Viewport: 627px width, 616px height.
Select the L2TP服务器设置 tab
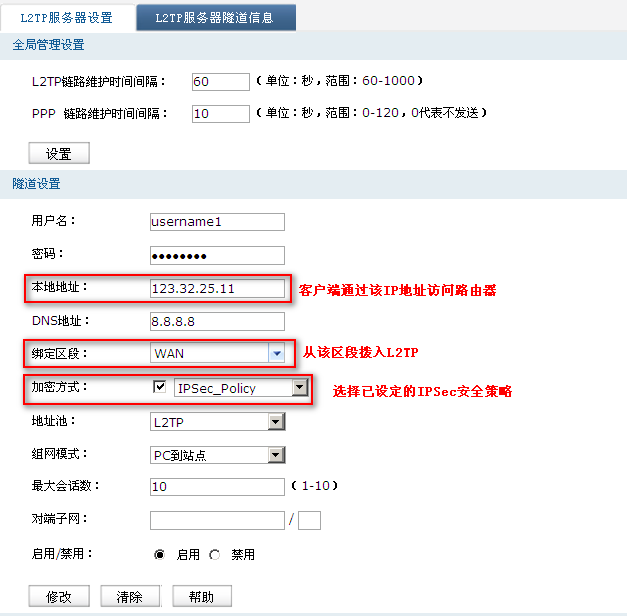point(67,18)
